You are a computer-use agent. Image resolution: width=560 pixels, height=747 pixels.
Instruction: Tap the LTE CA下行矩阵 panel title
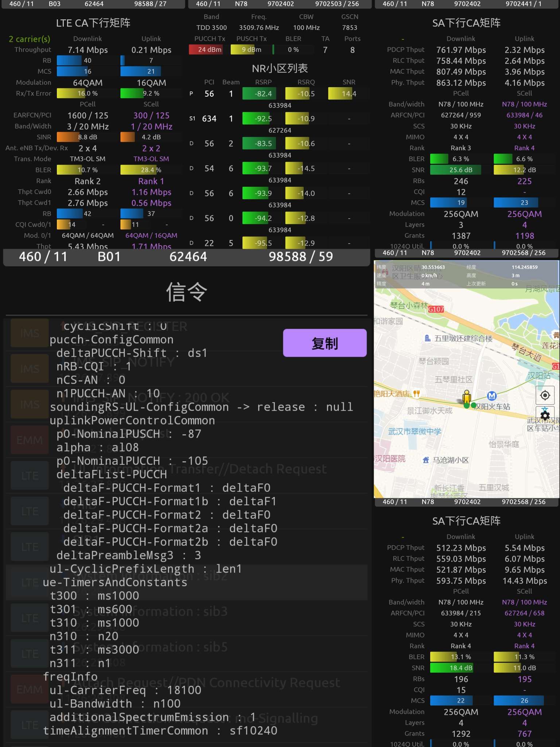click(93, 23)
